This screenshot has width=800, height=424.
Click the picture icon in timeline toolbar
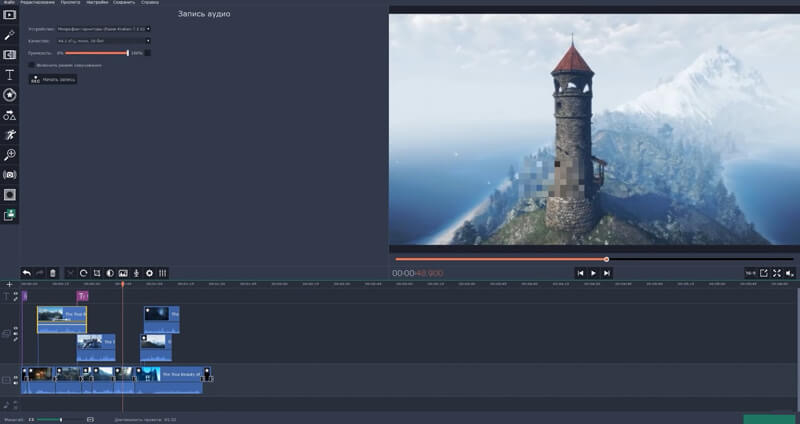(x=123, y=273)
